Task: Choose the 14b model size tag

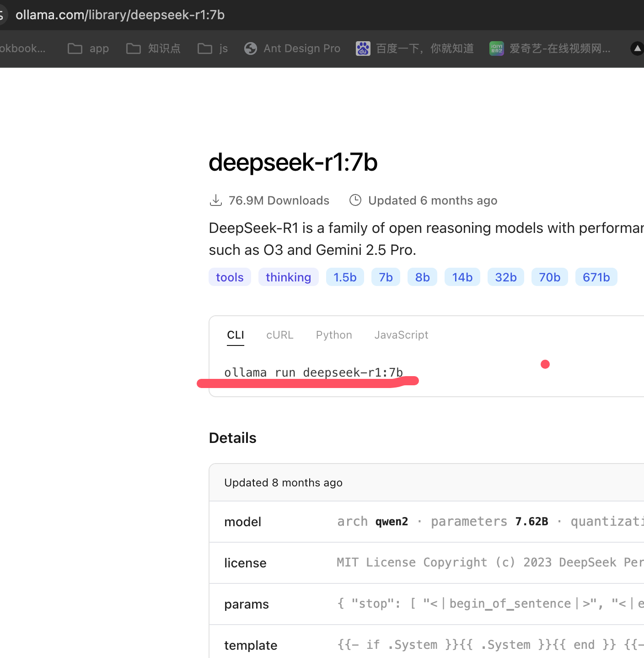Action: (462, 277)
